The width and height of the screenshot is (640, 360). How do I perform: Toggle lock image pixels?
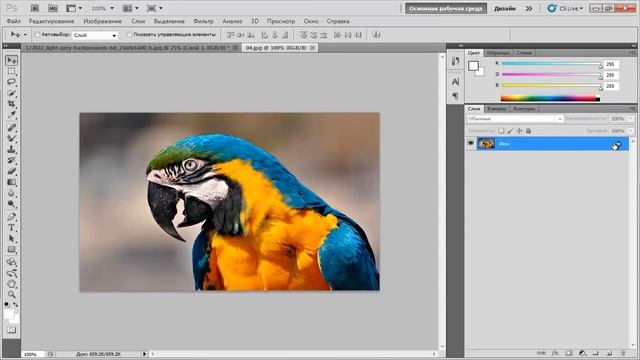[x=510, y=131]
